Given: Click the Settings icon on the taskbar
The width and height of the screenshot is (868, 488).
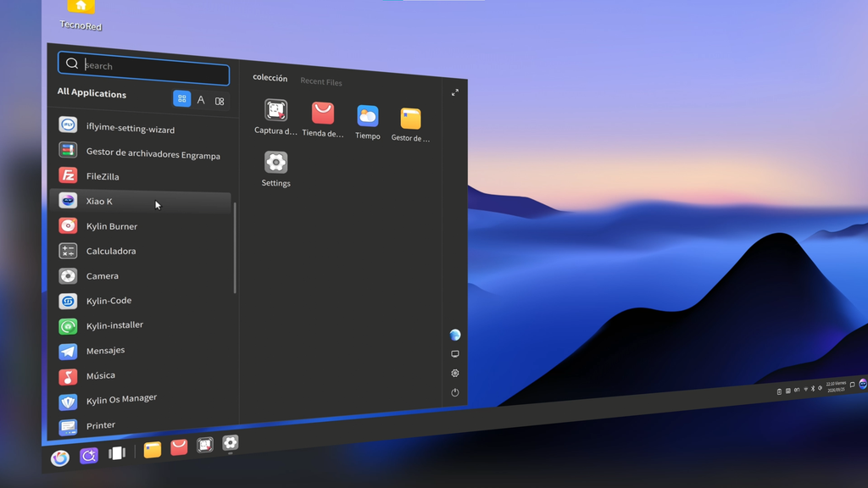Looking at the screenshot, I should (x=231, y=442).
